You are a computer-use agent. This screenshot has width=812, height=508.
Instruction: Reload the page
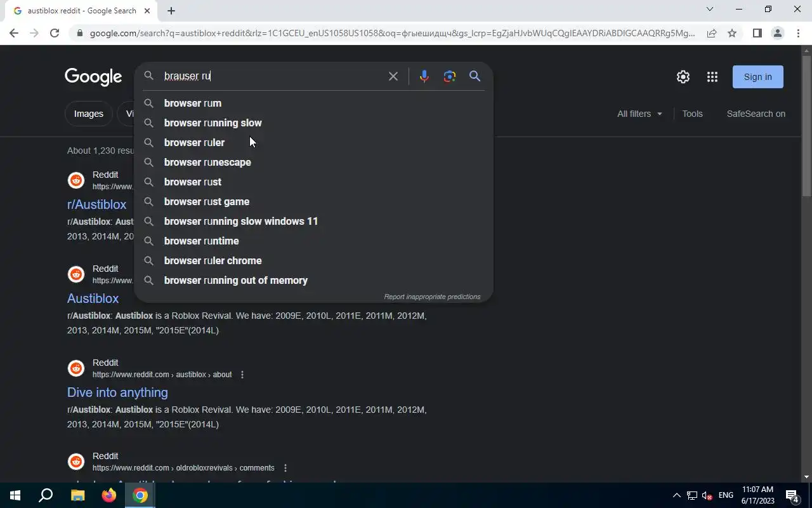[55, 33]
